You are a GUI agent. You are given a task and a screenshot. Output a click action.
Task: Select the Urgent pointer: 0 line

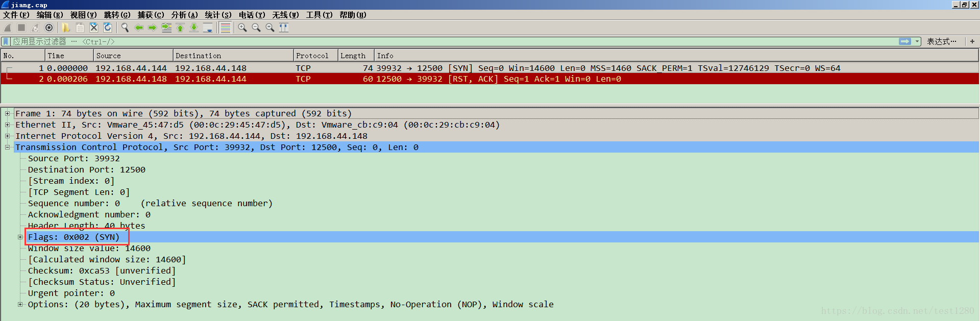pyautogui.click(x=71, y=293)
